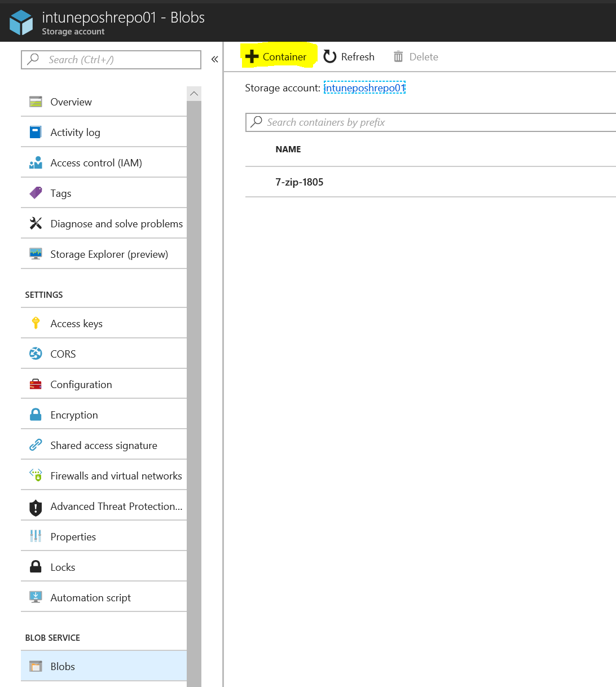The width and height of the screenshot is (616, 687).
Task: Select Blobs under Blob Service
Action: pos(104,666)
